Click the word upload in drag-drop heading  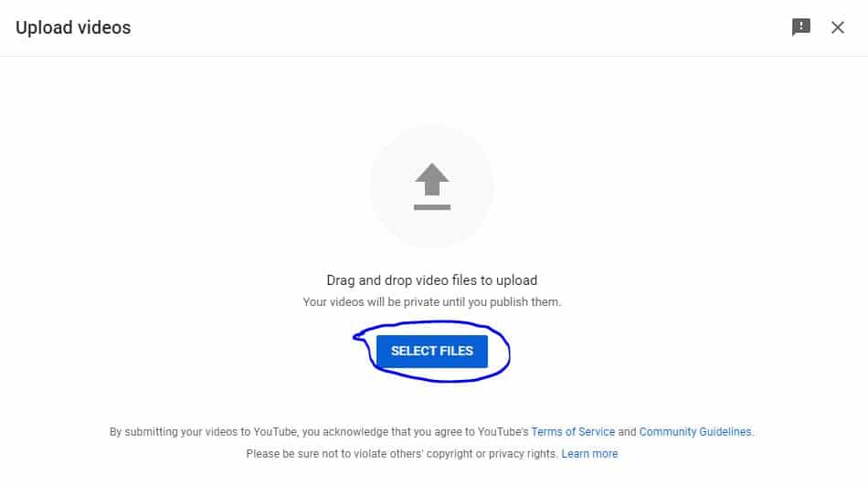(516, 280)
